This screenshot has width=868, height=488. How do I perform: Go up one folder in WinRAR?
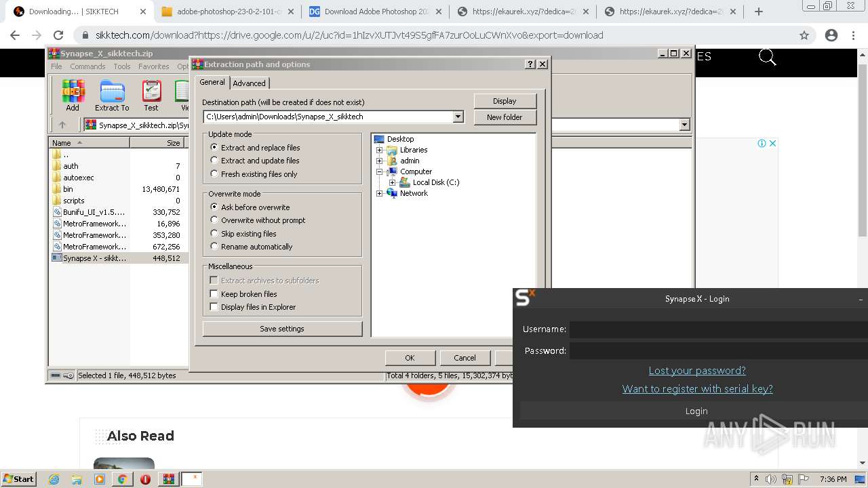62,125
